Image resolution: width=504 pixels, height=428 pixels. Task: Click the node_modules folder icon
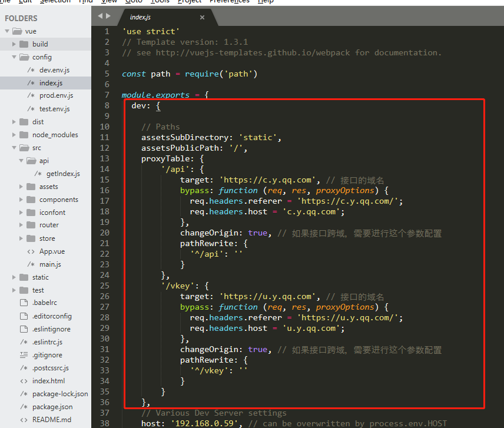point(24,135)
